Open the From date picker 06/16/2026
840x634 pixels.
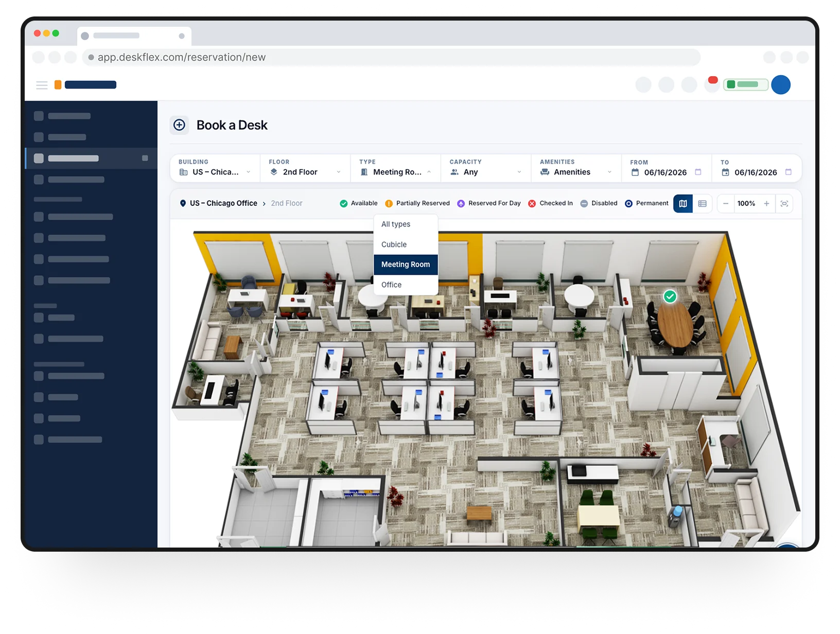667,168
